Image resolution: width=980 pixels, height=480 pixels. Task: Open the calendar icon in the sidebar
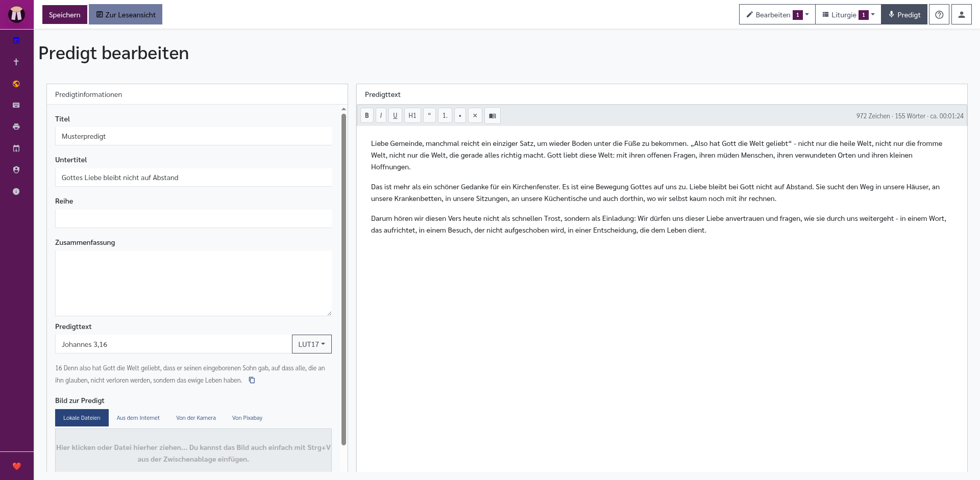16,40
